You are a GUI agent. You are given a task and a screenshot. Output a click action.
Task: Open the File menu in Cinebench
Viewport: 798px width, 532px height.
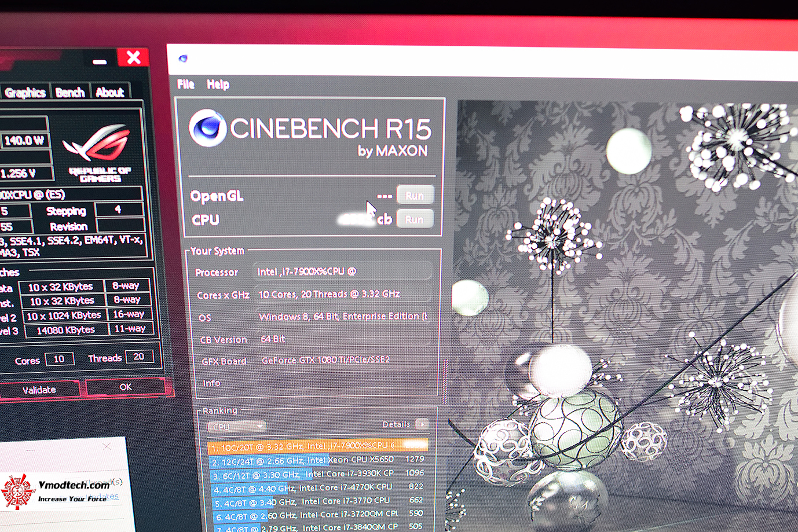(x=186, y=85)
